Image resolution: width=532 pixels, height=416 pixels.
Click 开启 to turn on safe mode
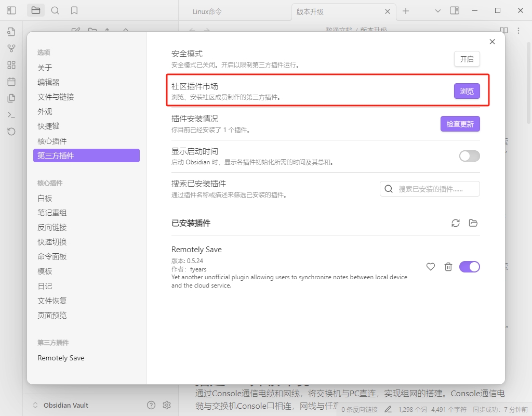[467, 59]
